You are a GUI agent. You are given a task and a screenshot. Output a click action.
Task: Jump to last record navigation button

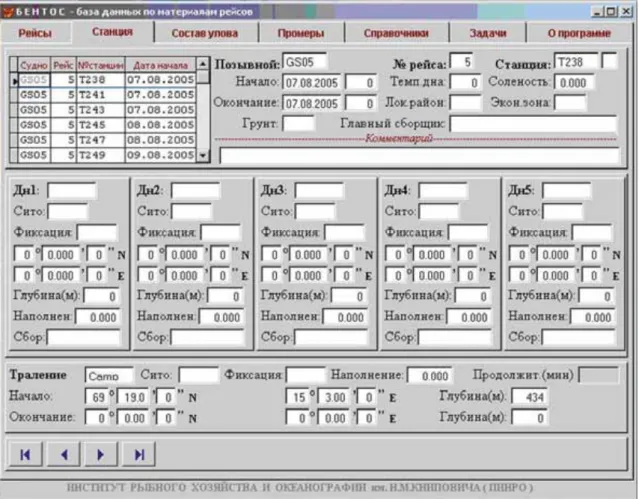pyautogui.click(x=139, y=454)
